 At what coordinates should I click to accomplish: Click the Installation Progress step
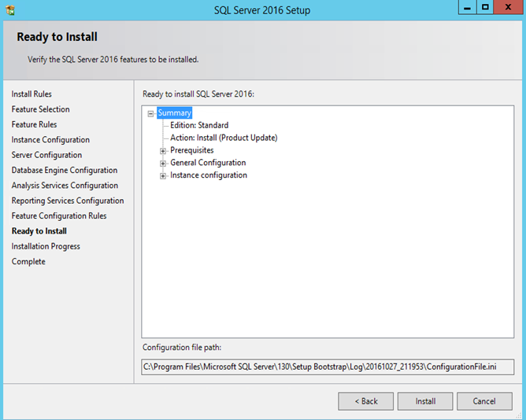point(46,246)
